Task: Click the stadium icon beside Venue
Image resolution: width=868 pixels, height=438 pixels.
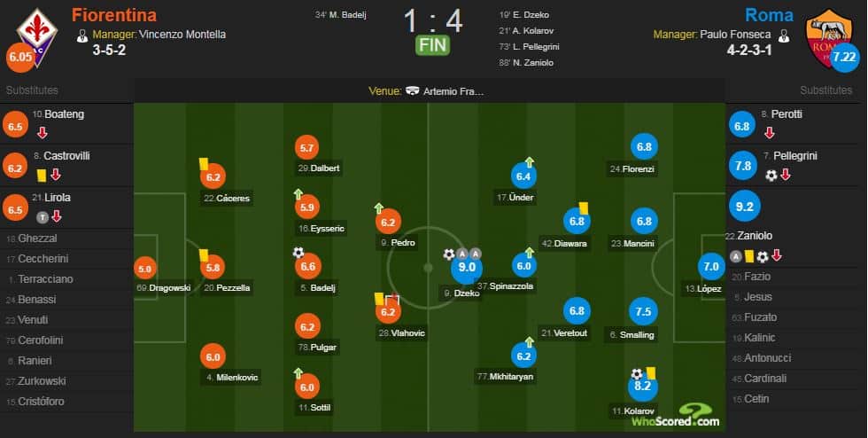Action: 413,91
